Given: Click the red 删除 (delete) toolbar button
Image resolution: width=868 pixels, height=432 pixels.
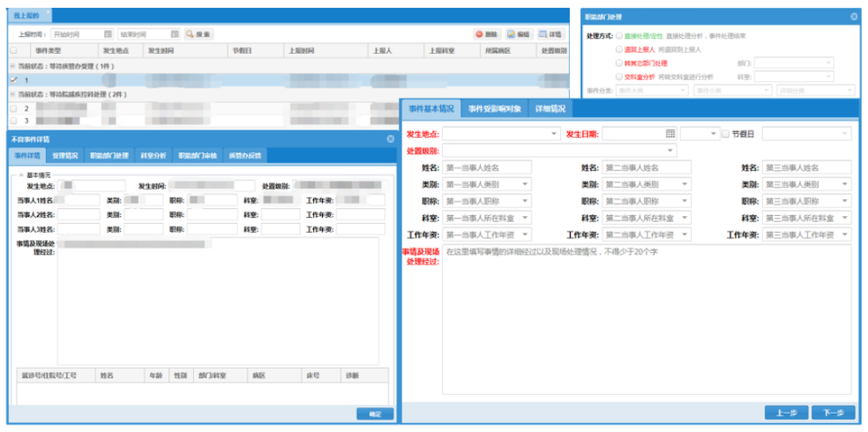Looking at the screenshot, I should (x=486, y=34).
